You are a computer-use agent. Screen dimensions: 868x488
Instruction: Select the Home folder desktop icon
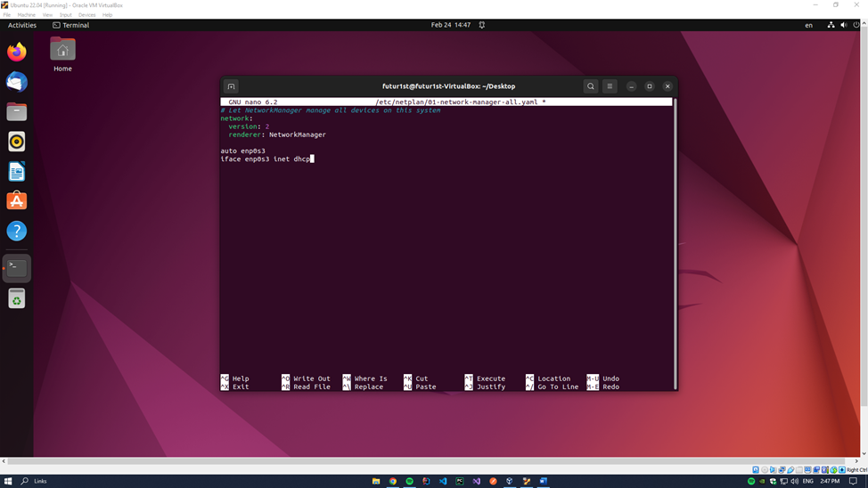coord(62,55)
